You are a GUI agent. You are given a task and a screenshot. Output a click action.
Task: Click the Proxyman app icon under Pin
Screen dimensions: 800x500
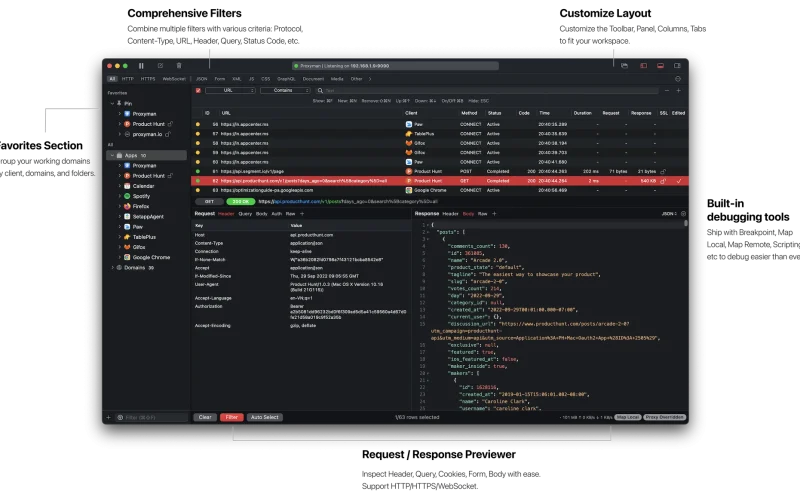(x=127, y=114)
